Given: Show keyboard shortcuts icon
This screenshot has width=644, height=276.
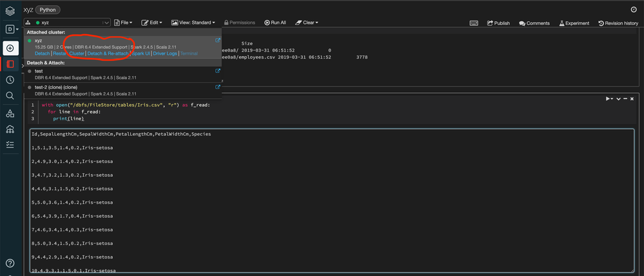Looking at the screenshot, I should pyautogui.click(x=474, y=23).
